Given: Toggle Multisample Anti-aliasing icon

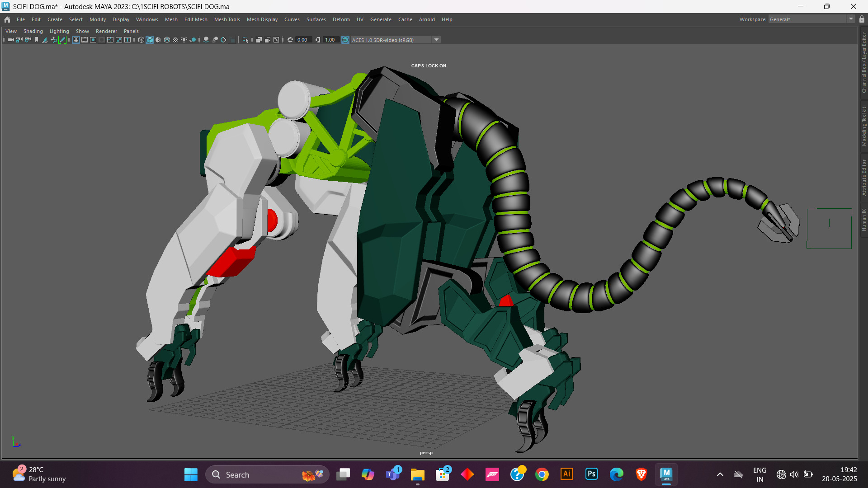Looking at the screenshot, I should (x=223, y=40).
